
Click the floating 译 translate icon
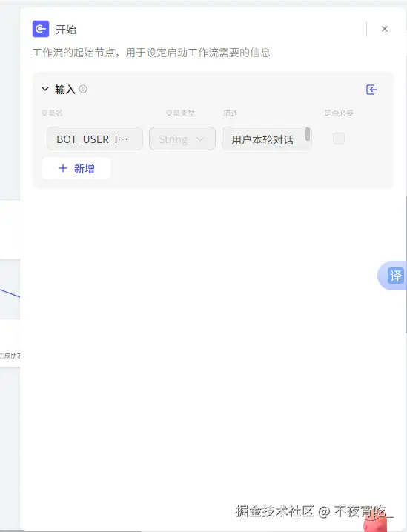pos(395,276)
